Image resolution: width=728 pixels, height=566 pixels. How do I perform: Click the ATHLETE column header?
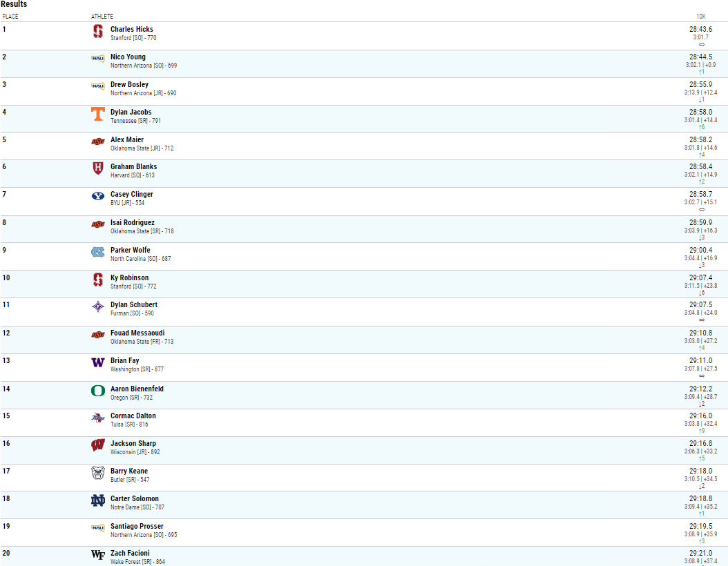point(102,17)
